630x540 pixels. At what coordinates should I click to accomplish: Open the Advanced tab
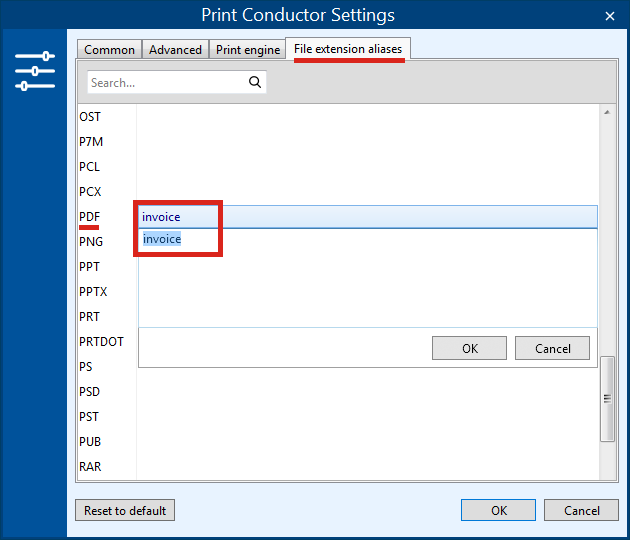[175, 50]
